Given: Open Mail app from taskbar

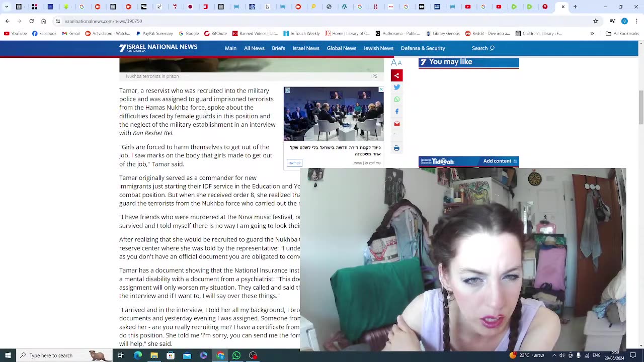Looking at the screenshot, I should (x=187, y=355).
